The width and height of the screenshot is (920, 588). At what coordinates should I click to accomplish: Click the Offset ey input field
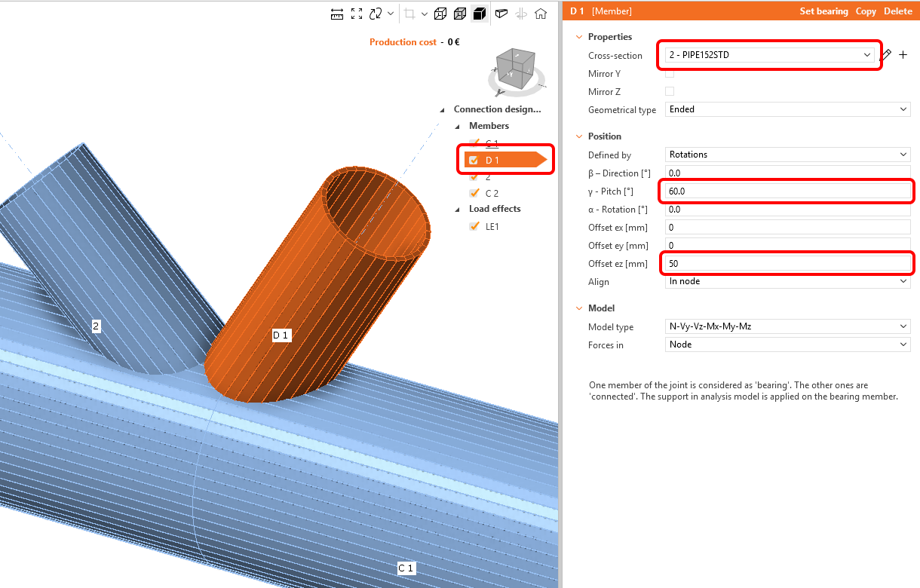pos(788,245)
